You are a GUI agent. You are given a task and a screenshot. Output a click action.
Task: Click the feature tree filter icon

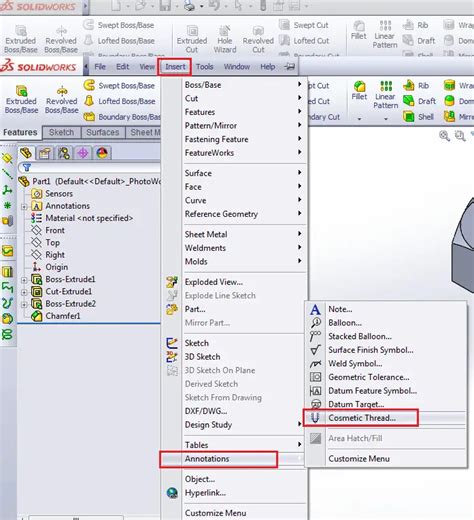[27, 167]
